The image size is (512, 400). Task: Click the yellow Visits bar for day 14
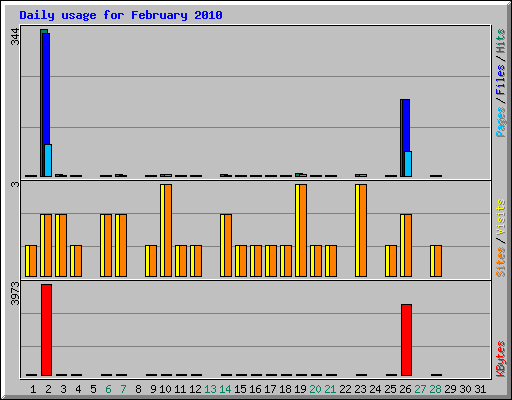[x=222, y=245]
